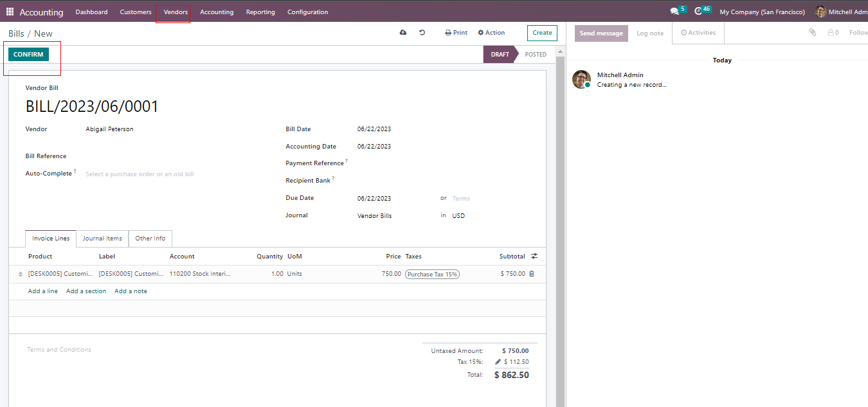Edit the tax amount with the pencil icon
The image size is (868, 407).
click(498, 362)
